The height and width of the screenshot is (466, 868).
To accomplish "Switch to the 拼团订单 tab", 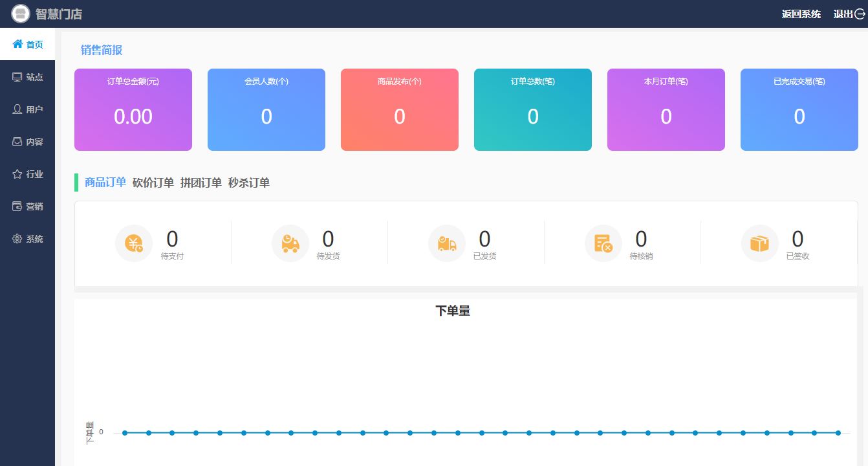I will coord(201,183).
